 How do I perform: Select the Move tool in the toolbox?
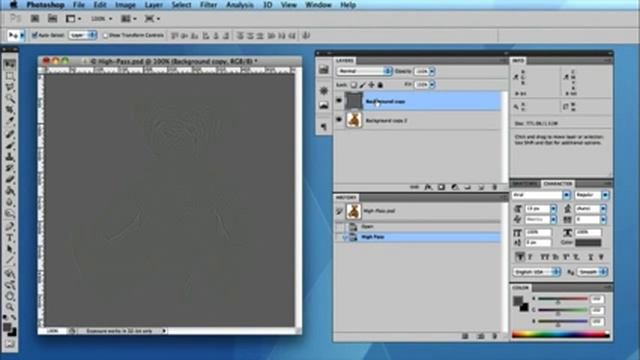[10, 64]
